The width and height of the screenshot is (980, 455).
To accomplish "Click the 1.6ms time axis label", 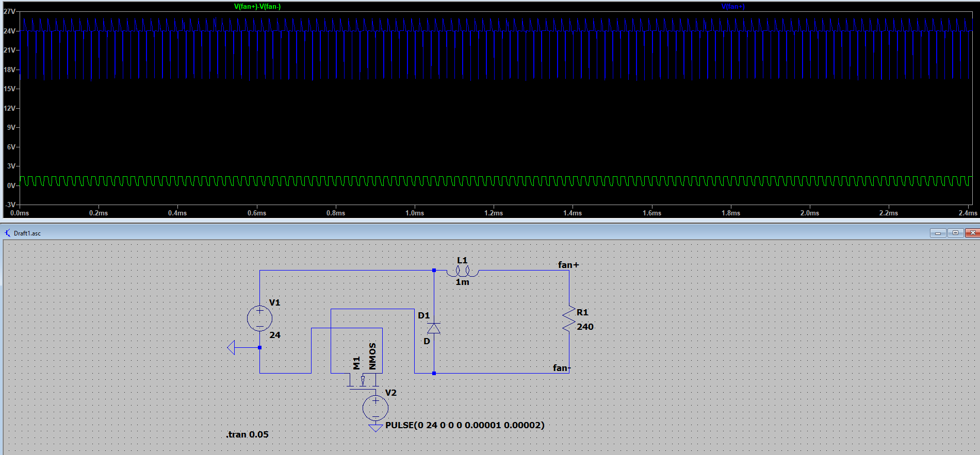I will 652,213.
